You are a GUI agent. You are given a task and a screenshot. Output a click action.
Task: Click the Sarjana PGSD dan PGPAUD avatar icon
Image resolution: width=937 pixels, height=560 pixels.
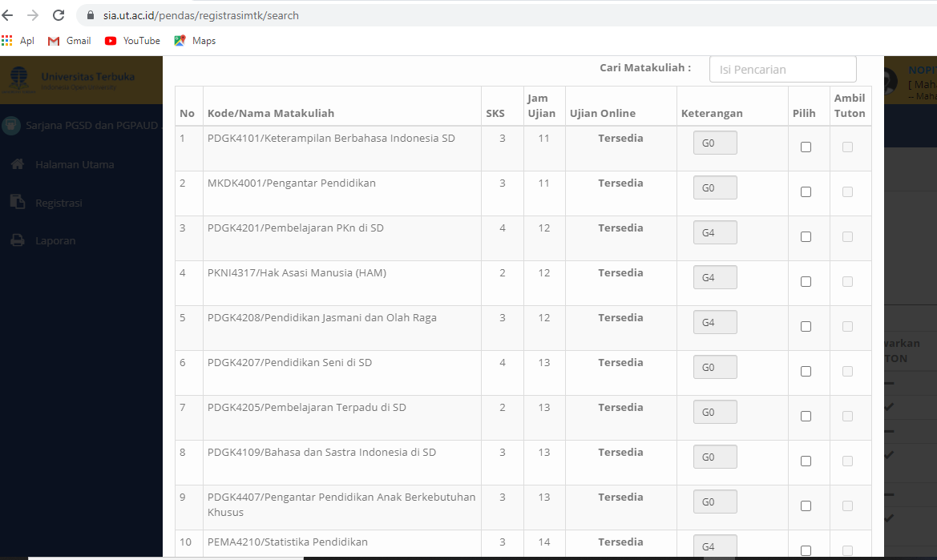click(10, 125)
